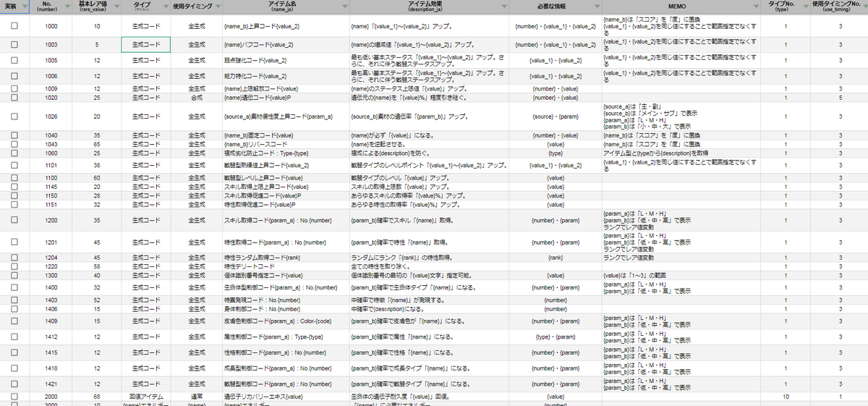Click item name {name_b}固定コード{value}

click(x=258, y=135)
